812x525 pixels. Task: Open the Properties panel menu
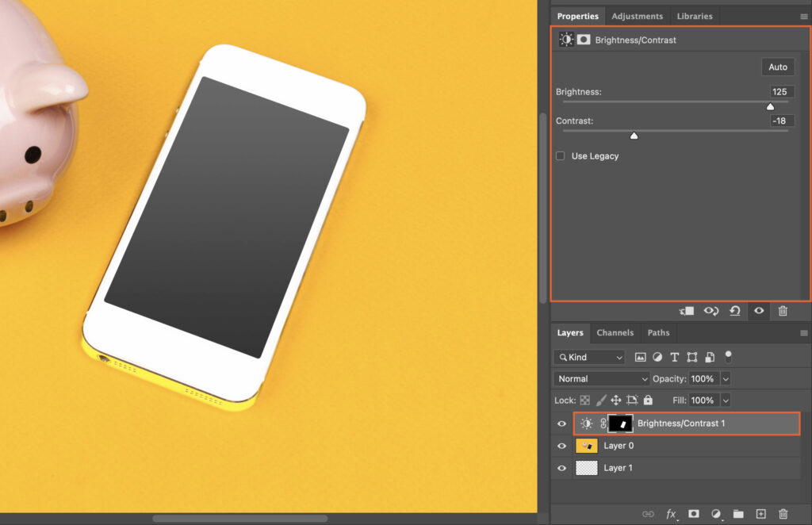[x=804, y=16]
